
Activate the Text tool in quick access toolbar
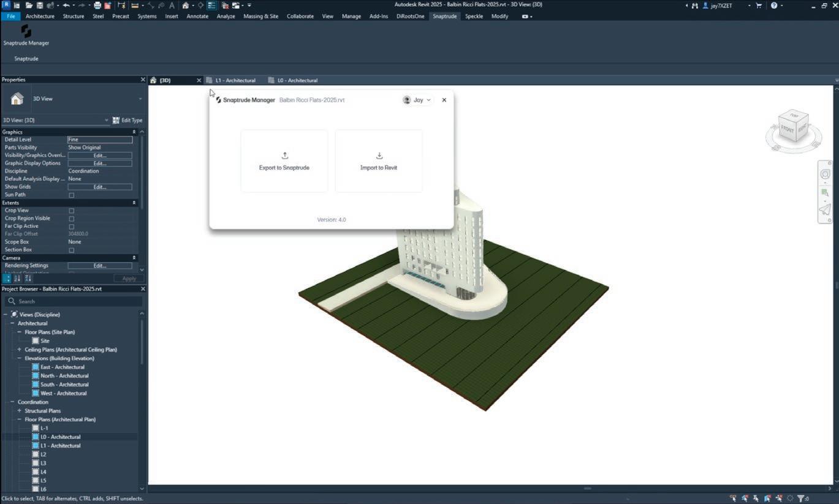(x=172, y=6)
